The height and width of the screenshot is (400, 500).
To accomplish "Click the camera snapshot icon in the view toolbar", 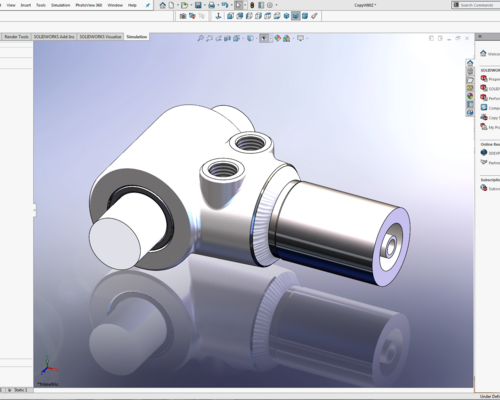I will pyautogui.click(x=183, y=16).
